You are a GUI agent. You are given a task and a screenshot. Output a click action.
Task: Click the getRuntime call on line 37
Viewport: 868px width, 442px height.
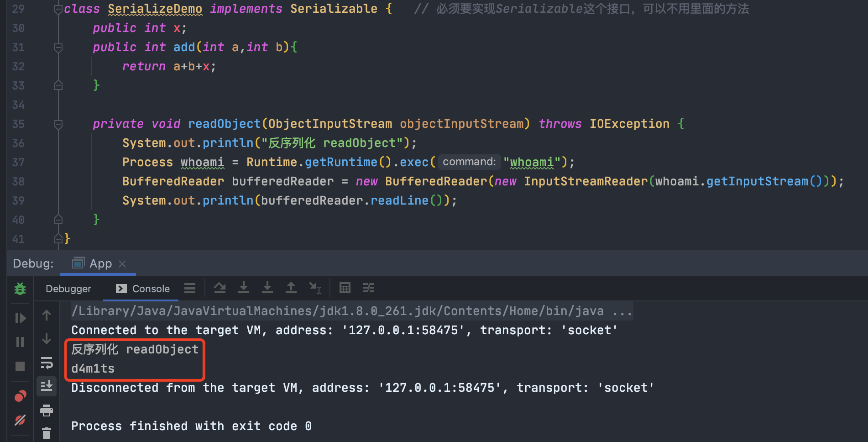341,162
